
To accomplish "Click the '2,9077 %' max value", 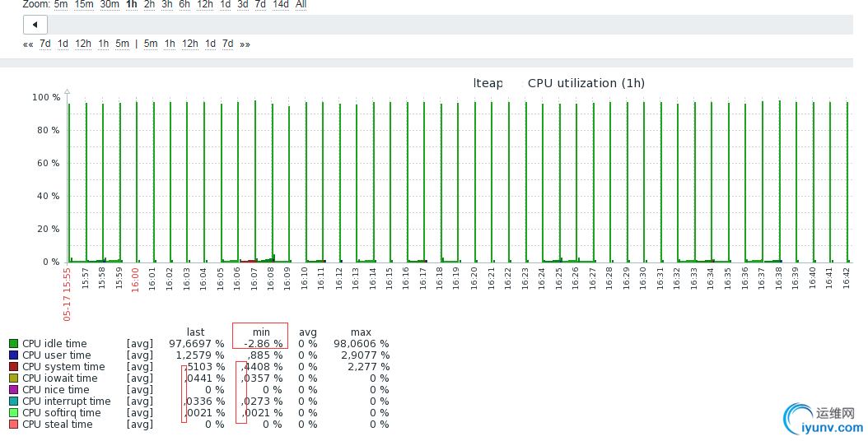I will [365, 355].
